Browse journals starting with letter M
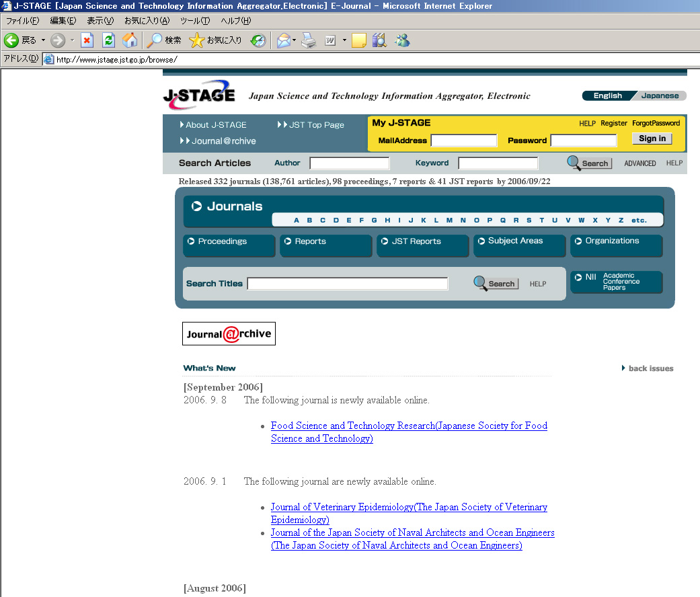 coord(449,221)
